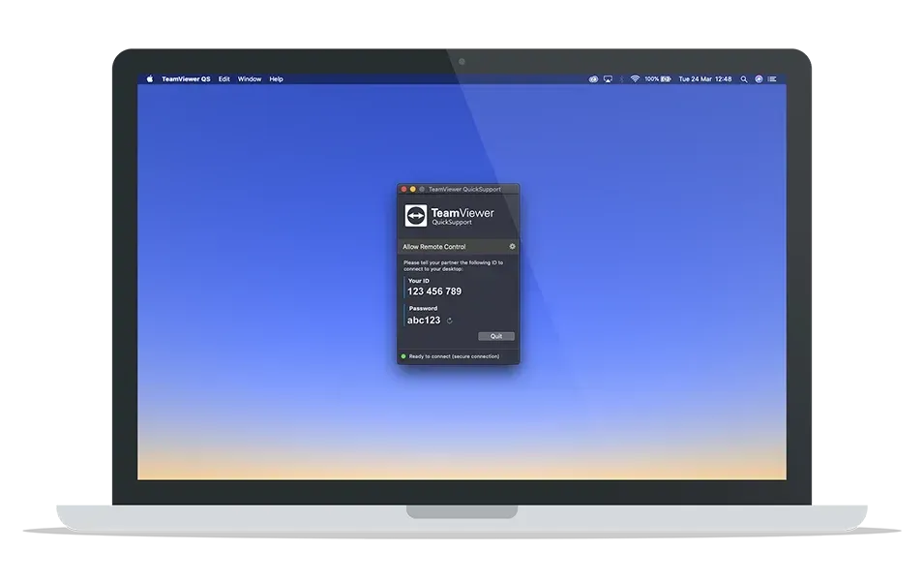Click the green secure connection indicator
The image size is (924, 581).
click(x=404, y=355)
